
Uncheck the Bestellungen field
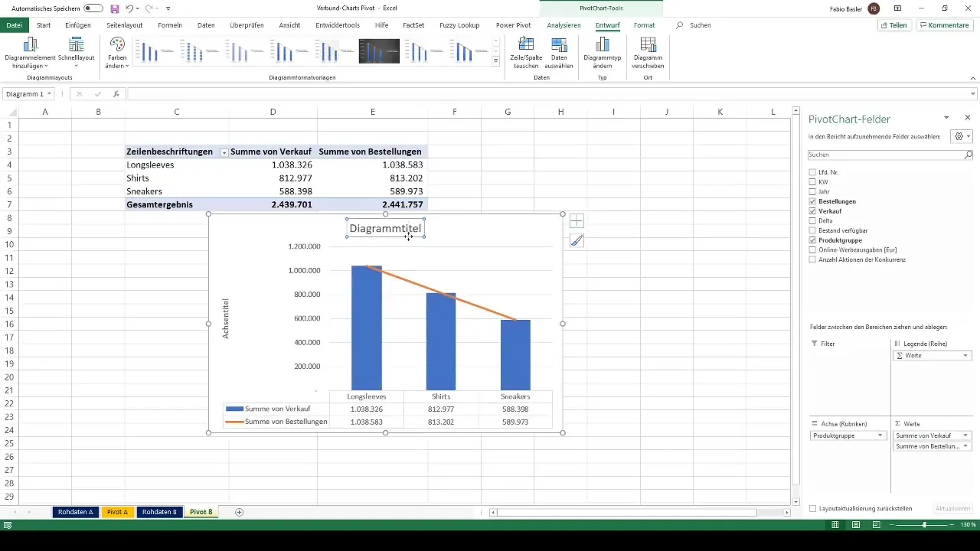[x=812, y=201]
